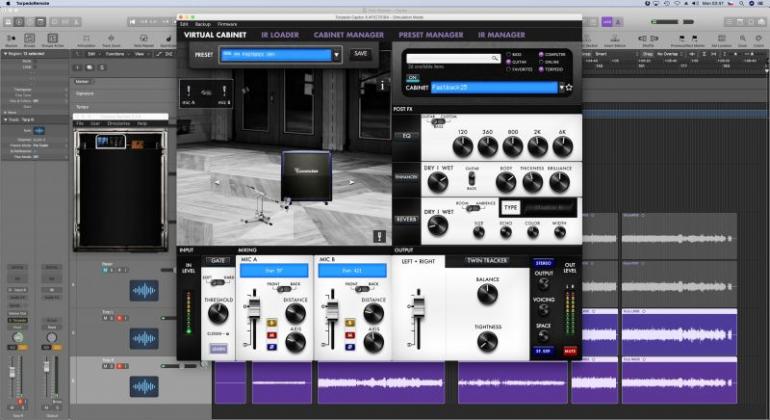The image size is (770, 420).
Task: Invert Mic B phase with blue button
Action: (350, 347)
